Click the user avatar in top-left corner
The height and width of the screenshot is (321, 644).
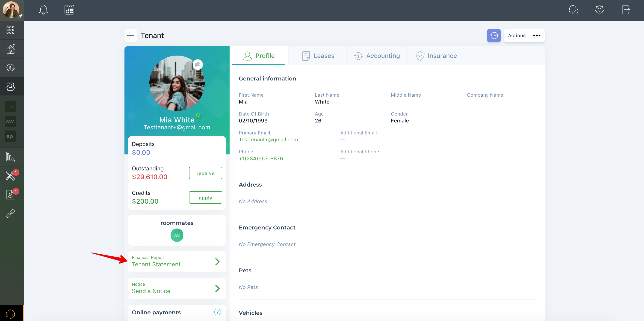(11, 10)
